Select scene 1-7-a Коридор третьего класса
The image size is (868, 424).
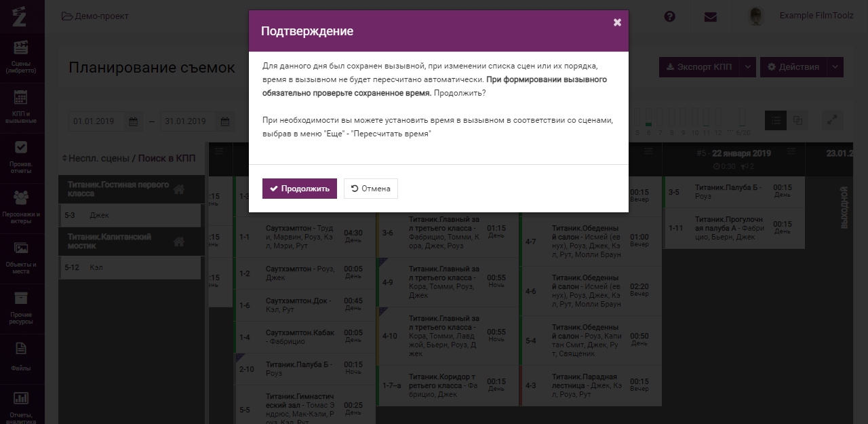click(x=447, y=385)
